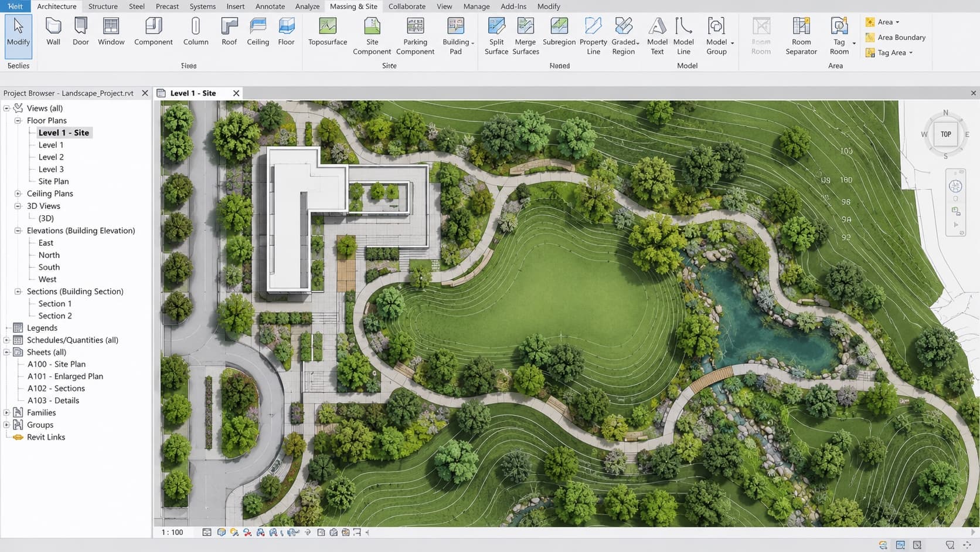
Task: Select Revit Links in the browser
Action: [46, 437]
